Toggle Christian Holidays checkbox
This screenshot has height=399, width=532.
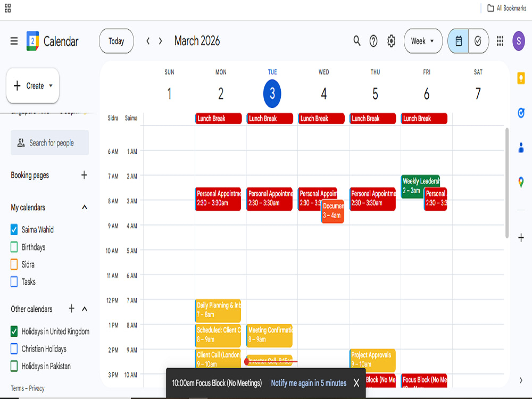click(x=14, y=349)
